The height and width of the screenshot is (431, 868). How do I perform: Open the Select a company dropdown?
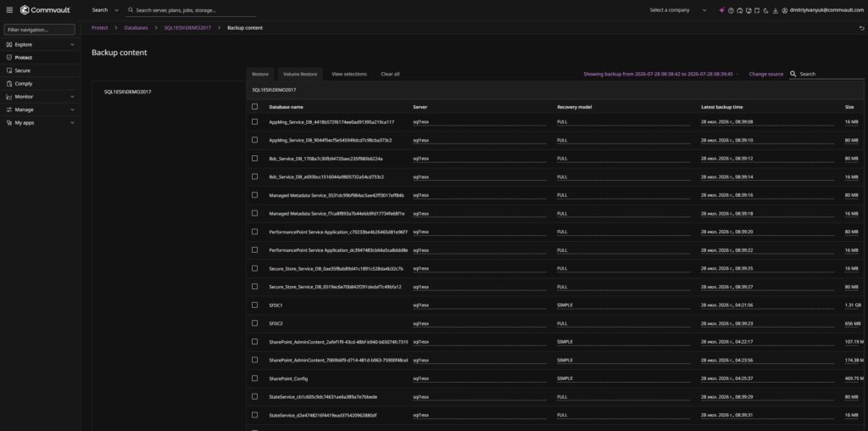click(678, 10)
